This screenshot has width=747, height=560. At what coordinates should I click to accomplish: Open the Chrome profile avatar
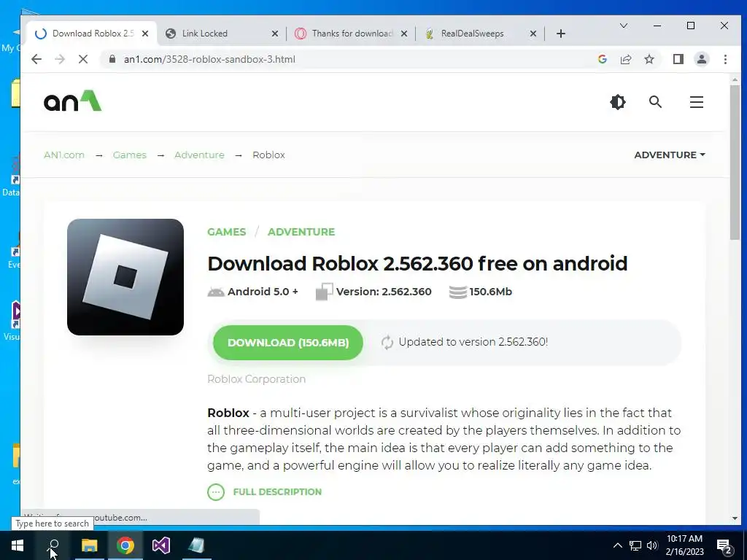click(701, 59)
